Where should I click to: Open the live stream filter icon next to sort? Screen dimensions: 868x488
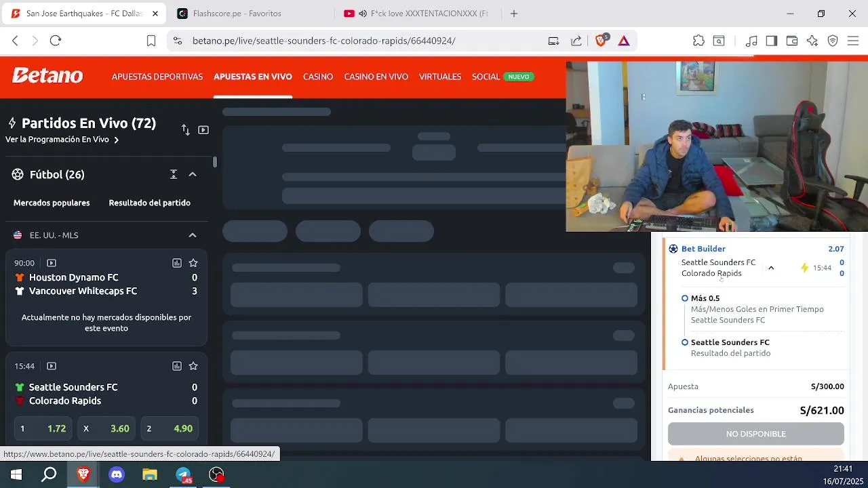[203, 129]
